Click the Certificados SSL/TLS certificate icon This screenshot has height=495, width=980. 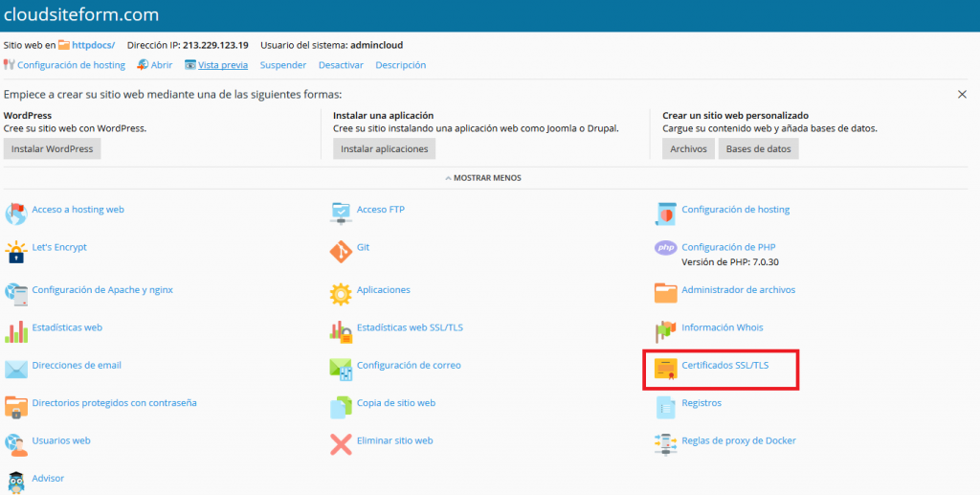(666, 370)
